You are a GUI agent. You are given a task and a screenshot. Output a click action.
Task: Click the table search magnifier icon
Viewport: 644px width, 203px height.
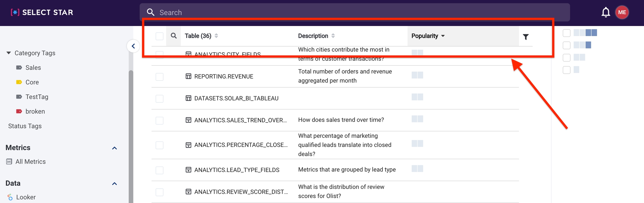(174, 36)
